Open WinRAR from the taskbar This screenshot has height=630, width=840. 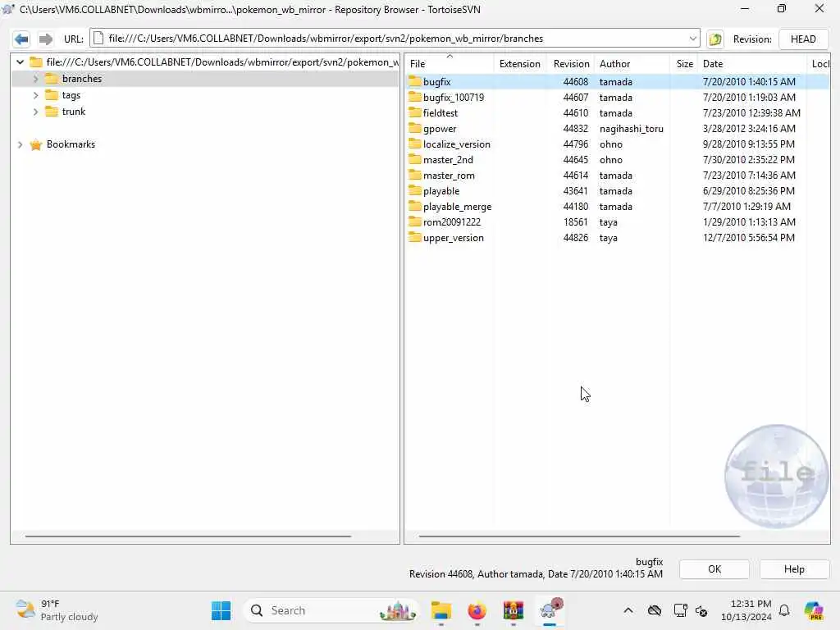coord(513,610)
